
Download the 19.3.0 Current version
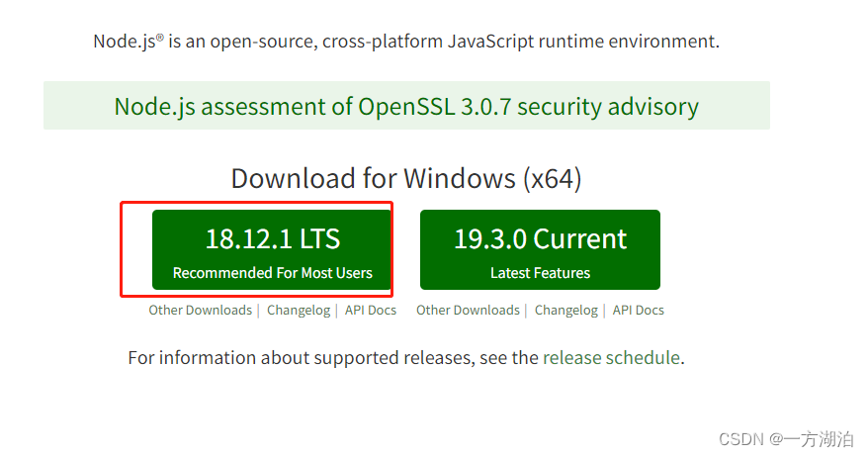pos(540,249)
